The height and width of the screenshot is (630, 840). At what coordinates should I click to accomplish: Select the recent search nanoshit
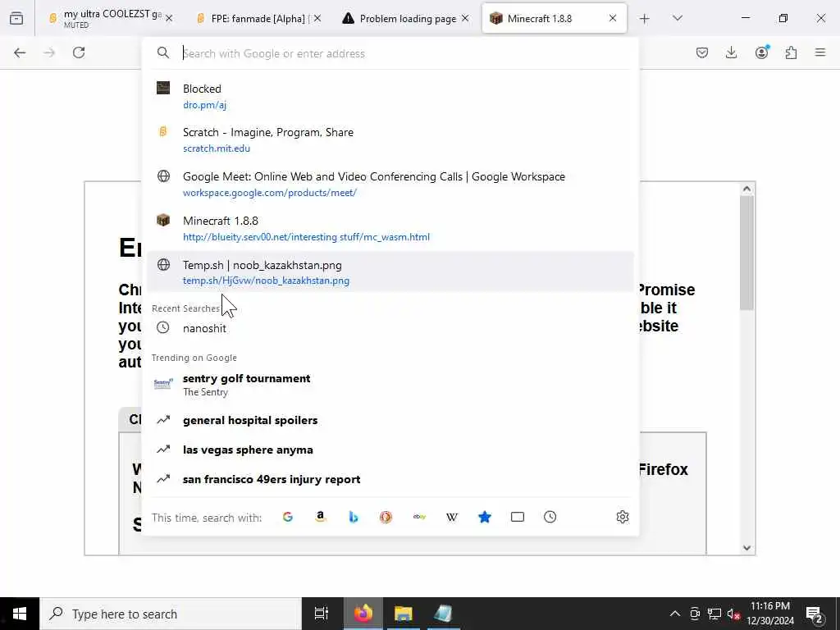[x=390, y=328]
